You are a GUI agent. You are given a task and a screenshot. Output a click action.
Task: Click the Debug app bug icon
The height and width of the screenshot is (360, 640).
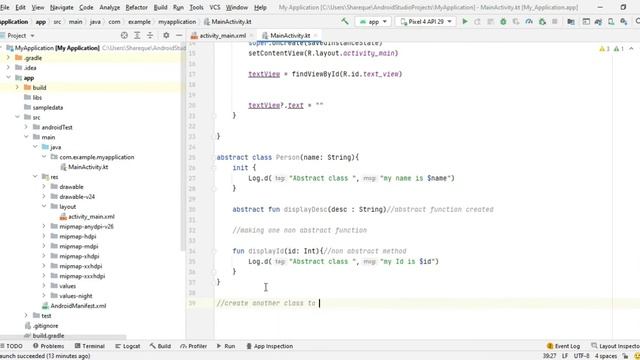(503, 22)
